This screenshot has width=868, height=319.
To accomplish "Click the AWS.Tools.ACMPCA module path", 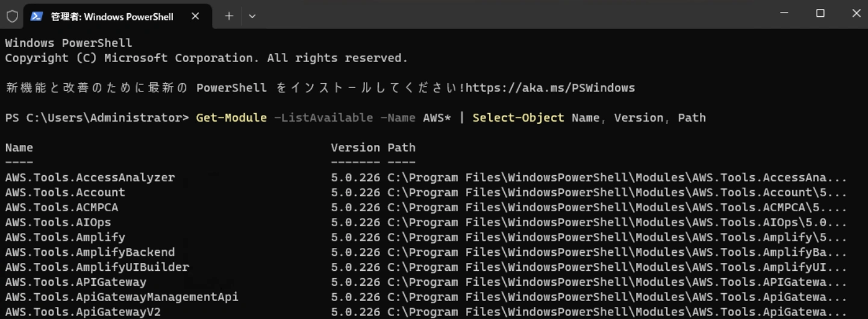I will click(x=617, y=208).
